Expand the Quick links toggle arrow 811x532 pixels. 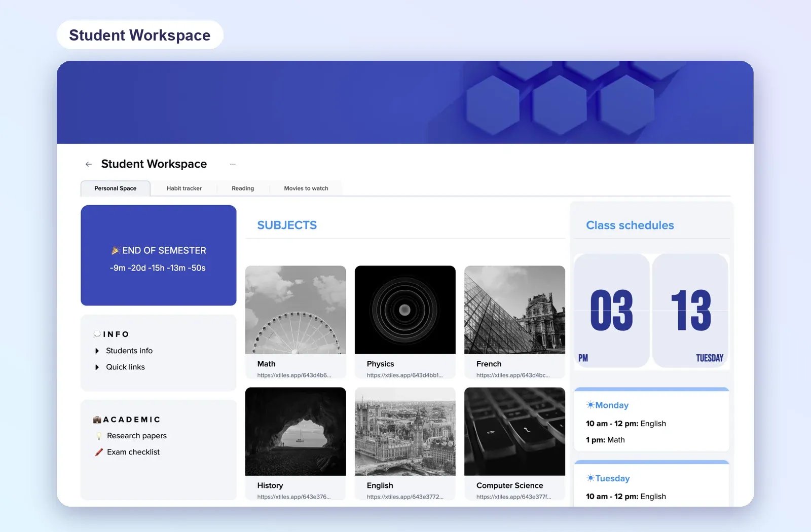tap(97, 367)
